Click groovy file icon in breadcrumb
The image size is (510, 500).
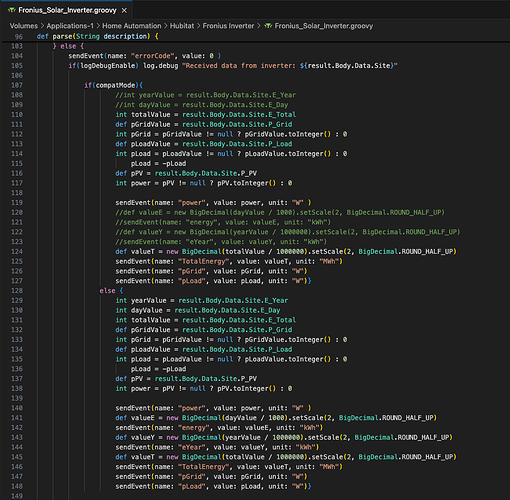[x=268, y=26]
